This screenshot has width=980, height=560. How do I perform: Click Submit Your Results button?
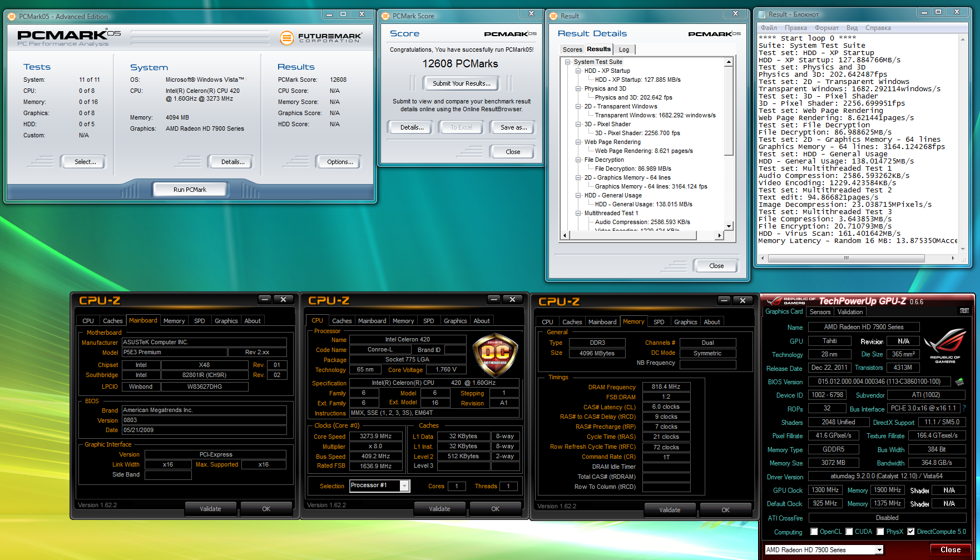pyautogui.click(x=461, y=83)
